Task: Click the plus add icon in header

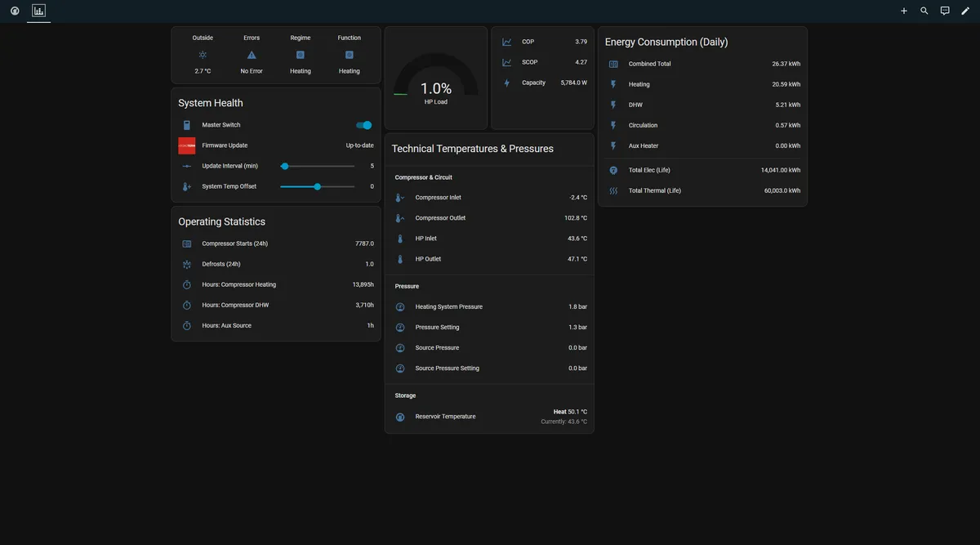Action: pos(904,11)
